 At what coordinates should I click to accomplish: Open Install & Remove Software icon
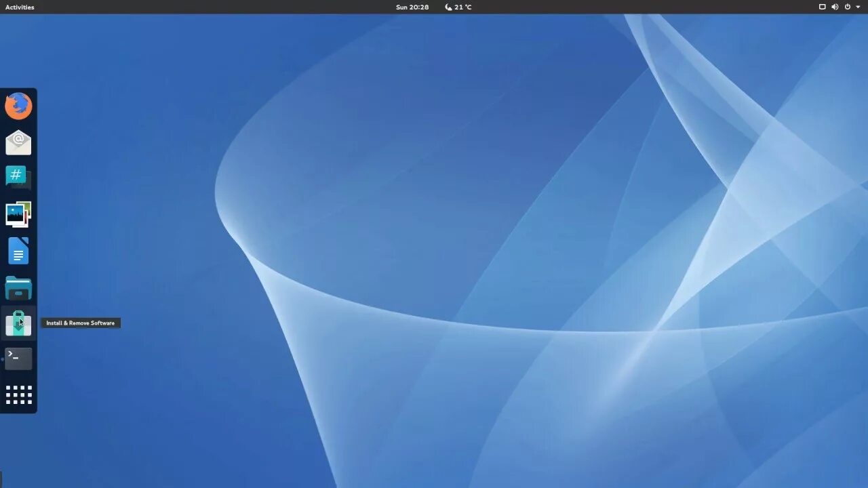[18, 324]
